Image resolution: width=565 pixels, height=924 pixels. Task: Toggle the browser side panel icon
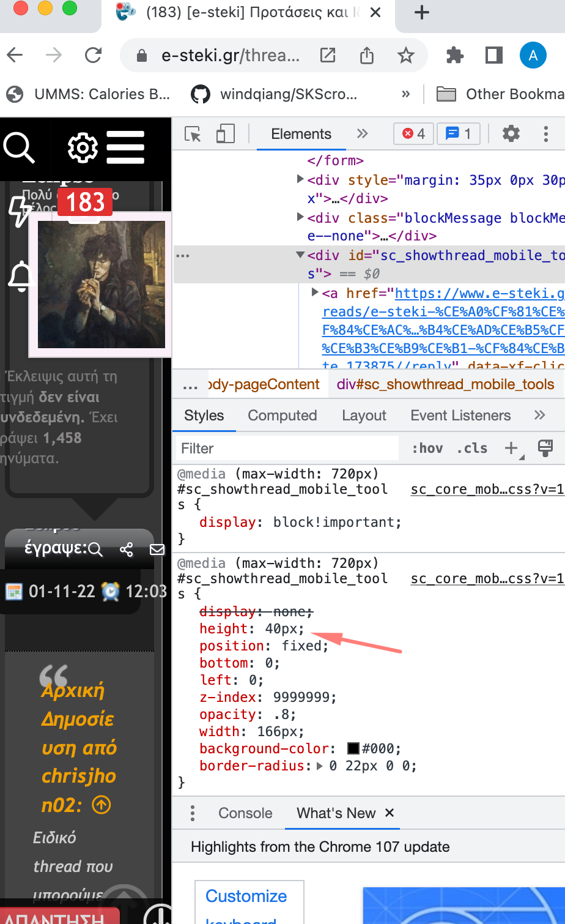coord(493,56)
